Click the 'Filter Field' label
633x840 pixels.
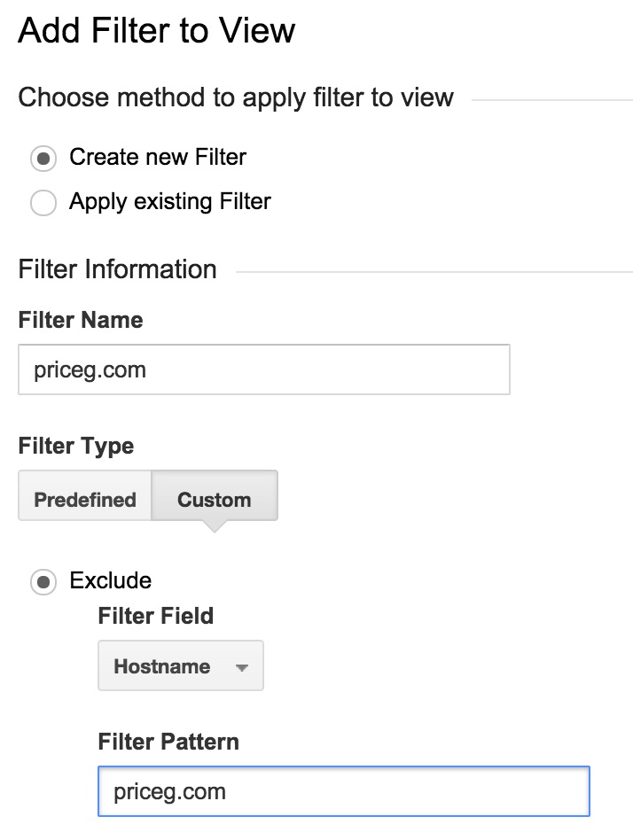156,616
